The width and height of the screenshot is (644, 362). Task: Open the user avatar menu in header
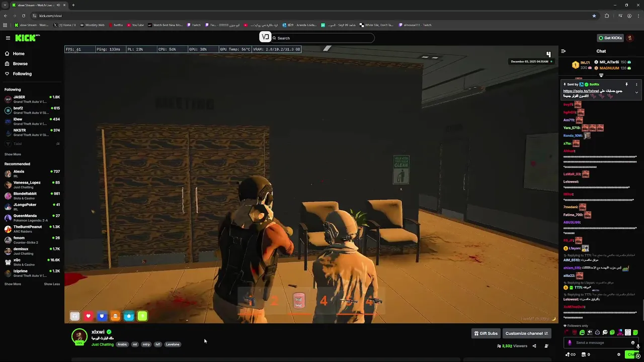pos(630,38)
